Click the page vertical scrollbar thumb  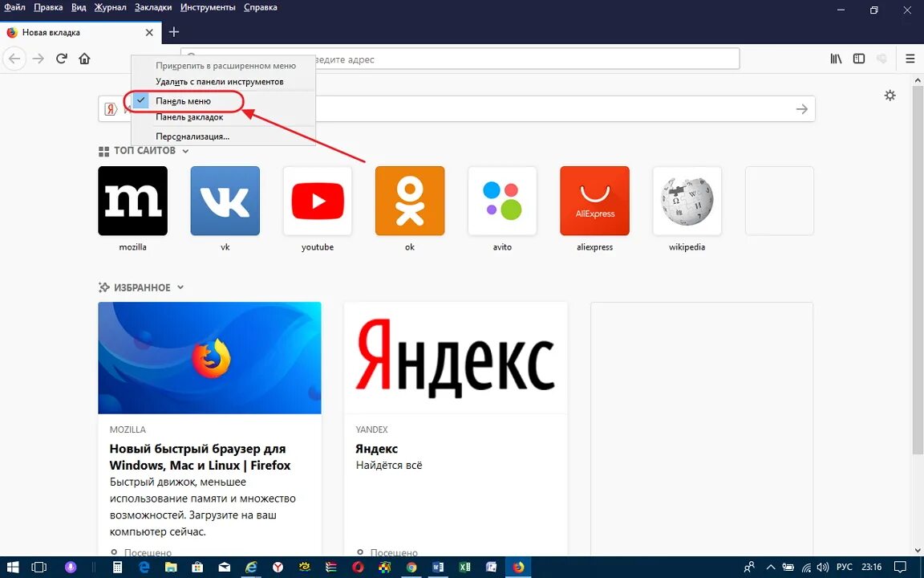tap(918, 270)
